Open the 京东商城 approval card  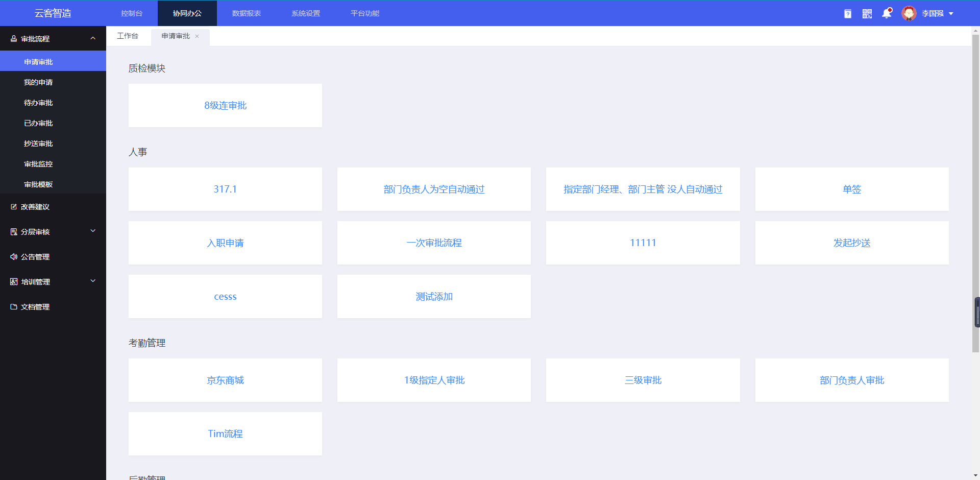(225, 380)
